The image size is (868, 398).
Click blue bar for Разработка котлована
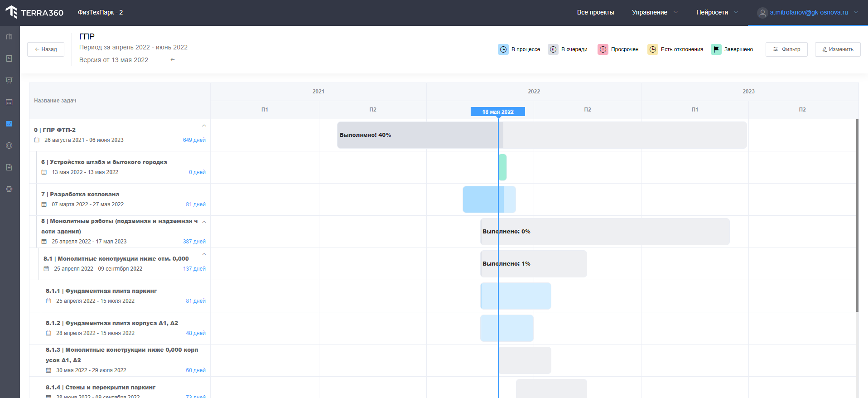(x=489, y=199)
